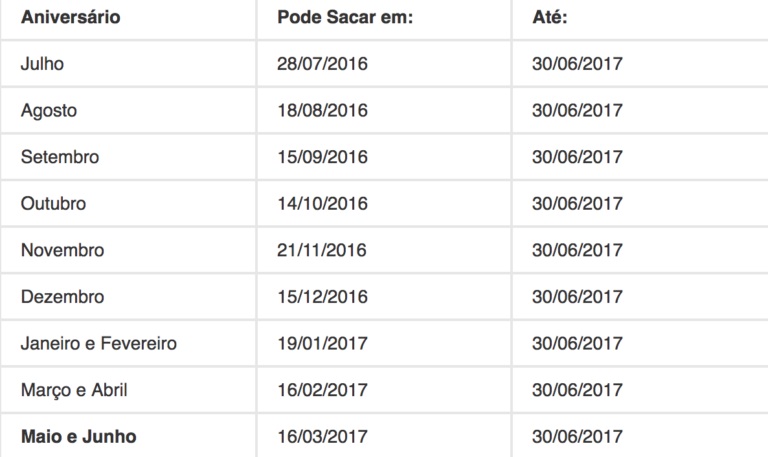Select the Março e Abril cell
Viewport: 768px width, 457px height.
point(74,390)
